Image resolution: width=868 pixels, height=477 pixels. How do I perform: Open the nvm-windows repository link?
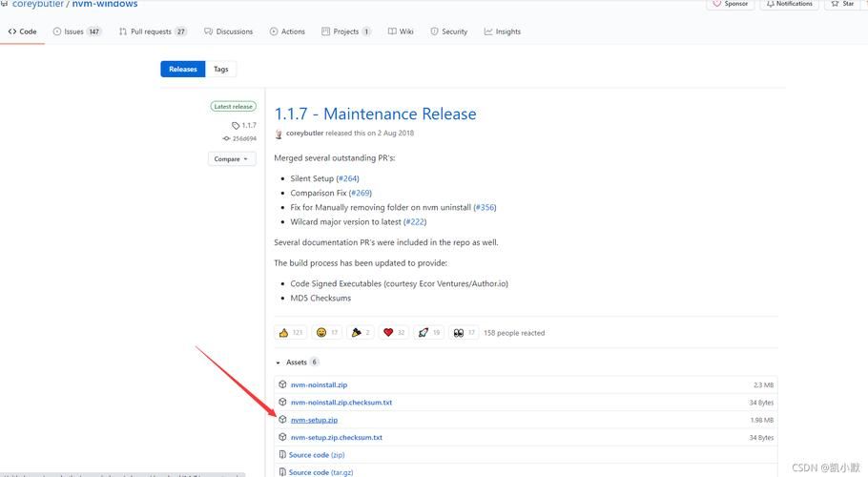(x=105, y=4)
